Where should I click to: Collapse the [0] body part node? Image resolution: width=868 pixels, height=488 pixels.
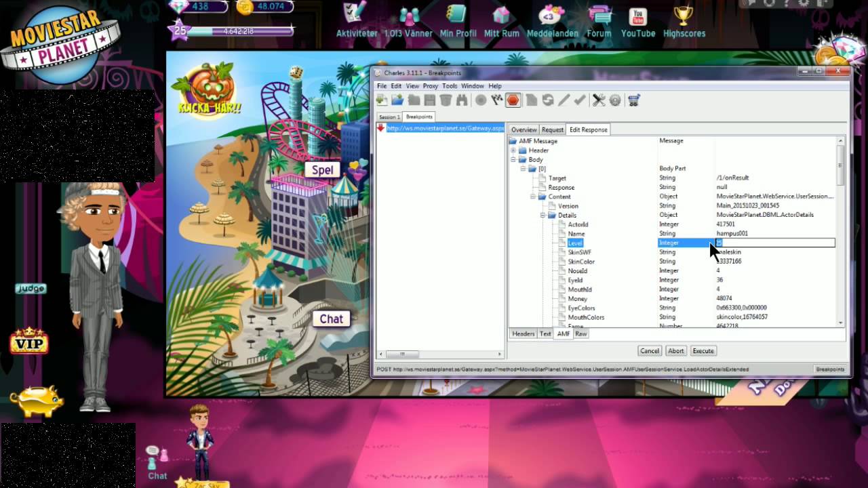[x=524, y=169]
